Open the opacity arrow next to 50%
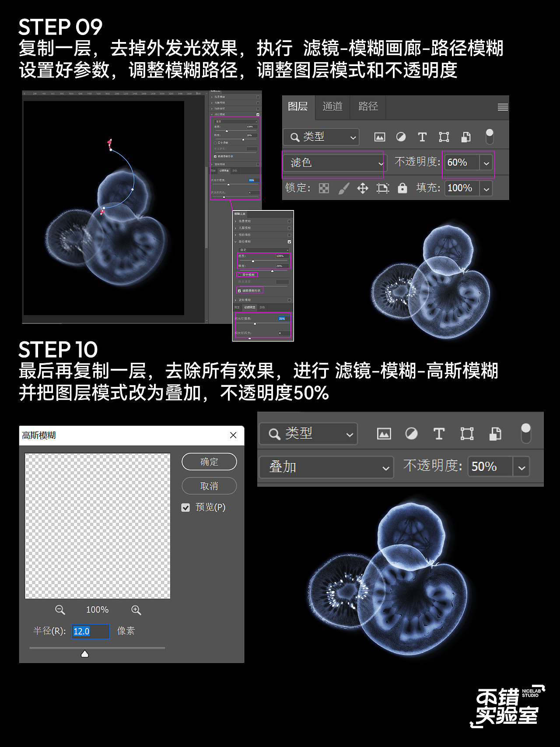This screenshot has height=747, width=560. (x=521, y=467)
